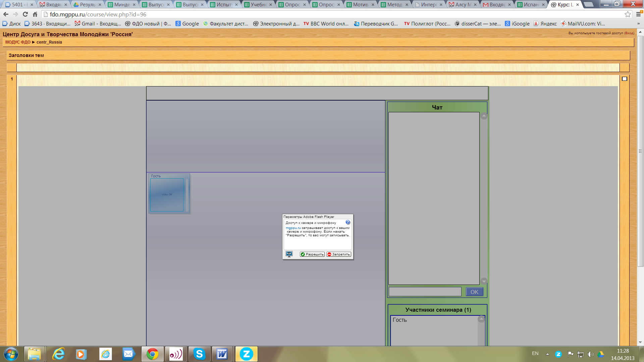Screen dimensions: 644x362
Task: Select Гость in participants list
Action: (x=399, y=320)
